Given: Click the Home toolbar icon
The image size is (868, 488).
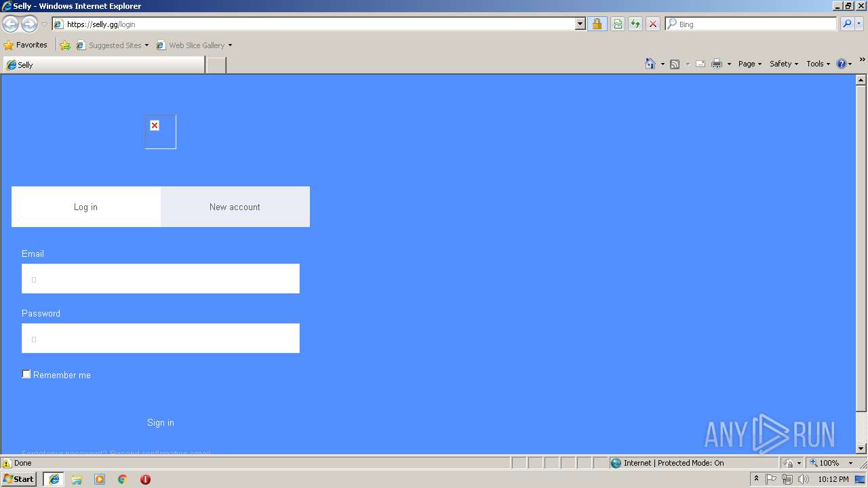Looking at the screenshot, I should tap(650, 64).
